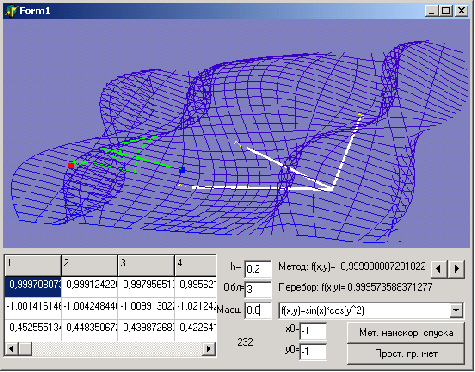This screenshot has width=475, height=372.
Task: Open the function f(x,y) combo box dropdown
Action: pyautogui.click(x=456, y=310)
